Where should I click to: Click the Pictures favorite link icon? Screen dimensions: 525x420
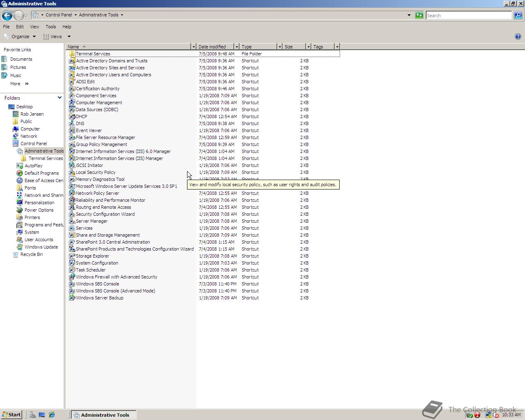click(x=5, y=67)
